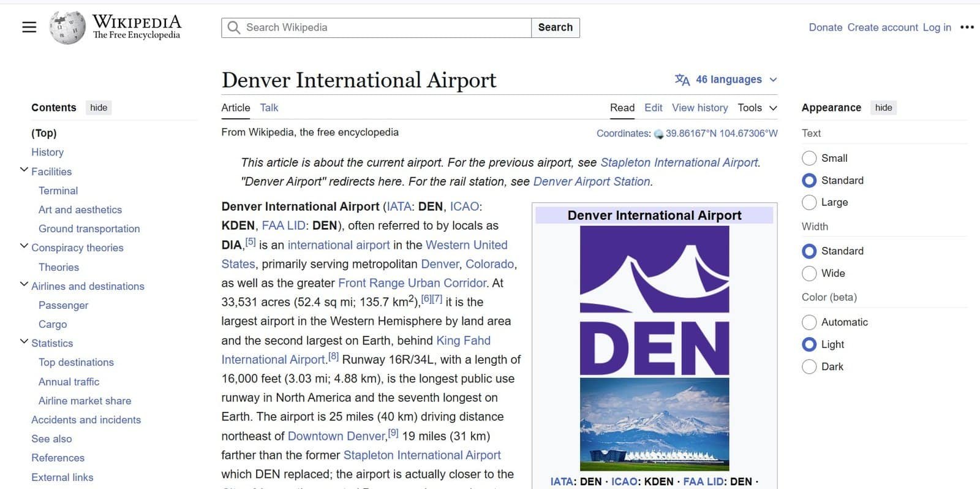Viewport: 980px width, 489px height.
Task: Open the three-dots personal tools menu
Action: pos(967,27)
